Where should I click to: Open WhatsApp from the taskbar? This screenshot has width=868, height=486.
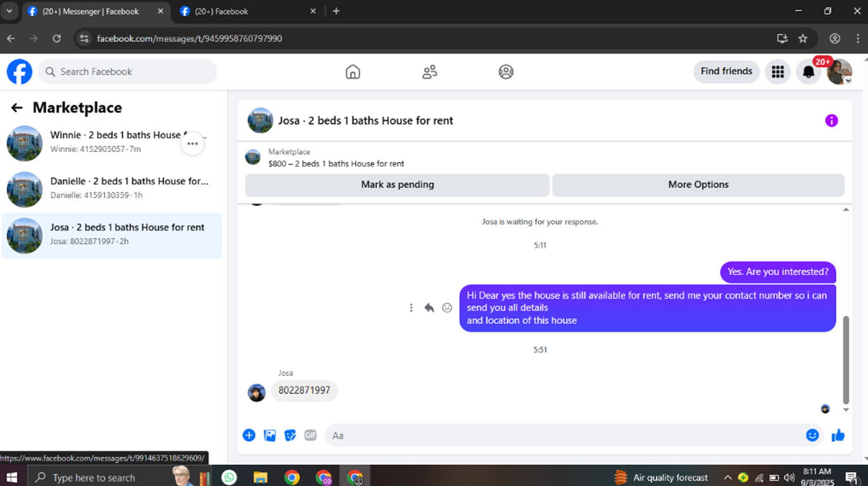coord(229,477)
